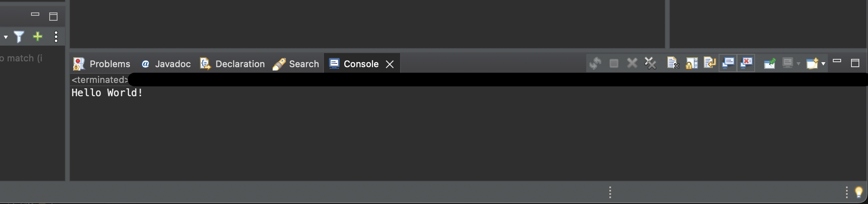Click the lightbulb tip icon in status bar
The image size is (868, 204).
858,192
